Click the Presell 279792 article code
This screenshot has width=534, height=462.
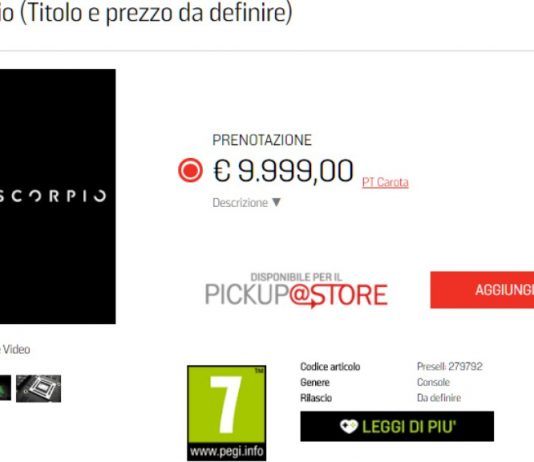tap(450, 366)
